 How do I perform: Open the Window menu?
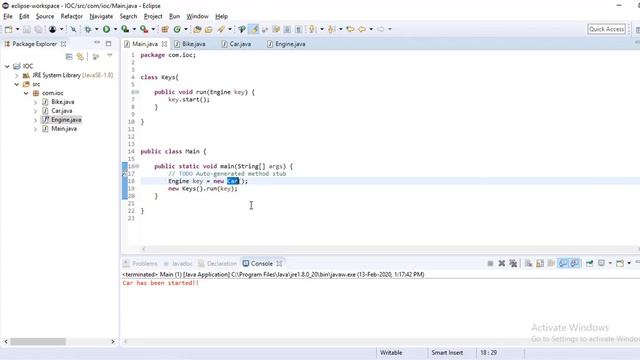click(x=198, y=16)
